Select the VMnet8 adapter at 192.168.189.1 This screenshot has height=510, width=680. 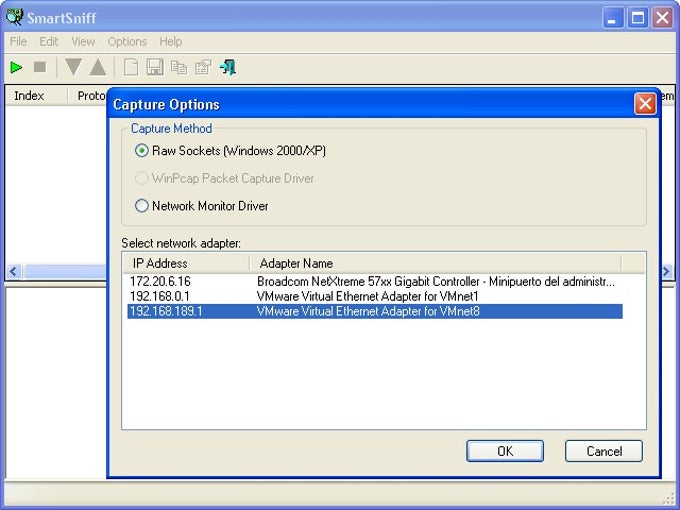tap(375, 311)
